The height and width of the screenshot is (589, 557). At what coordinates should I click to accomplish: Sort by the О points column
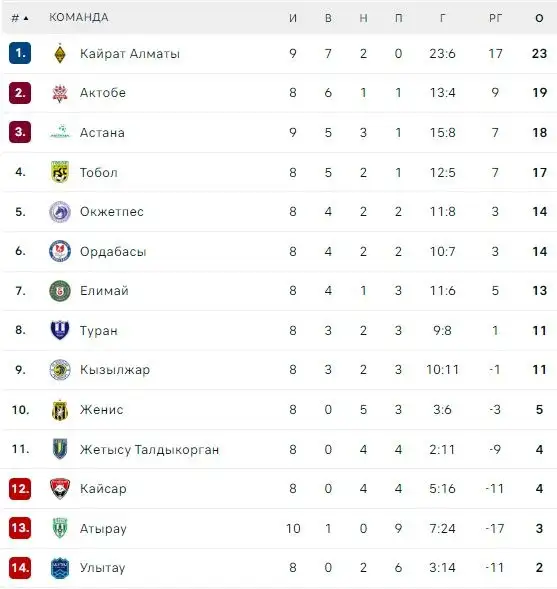pos(539,18)
